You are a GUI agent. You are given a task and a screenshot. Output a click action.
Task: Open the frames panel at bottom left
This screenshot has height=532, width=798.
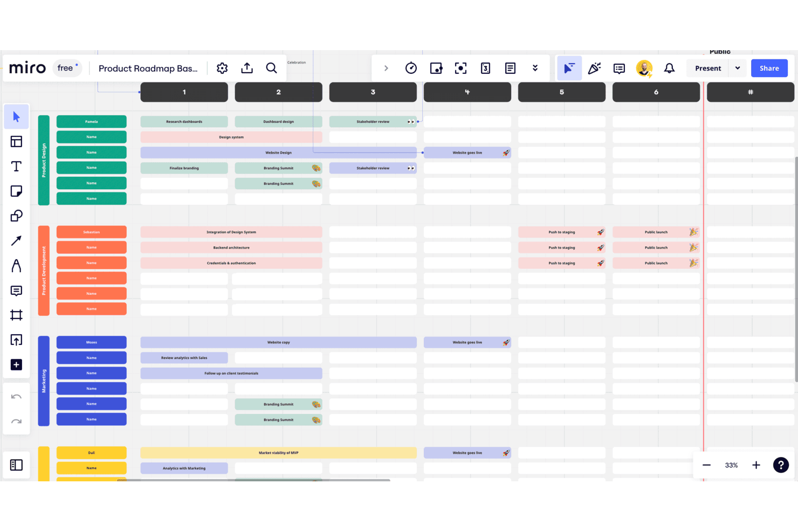tap(16, 465)
